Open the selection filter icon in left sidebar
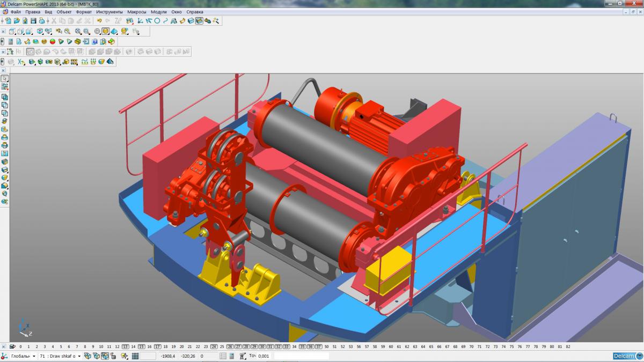This screenshot has width=644, height=362. [5, 86]
